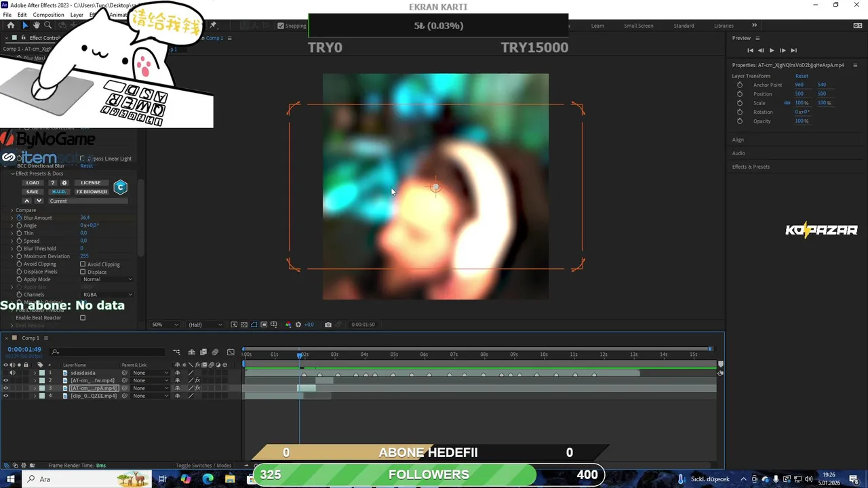Mute audio of layer sdasdasda

12,373
